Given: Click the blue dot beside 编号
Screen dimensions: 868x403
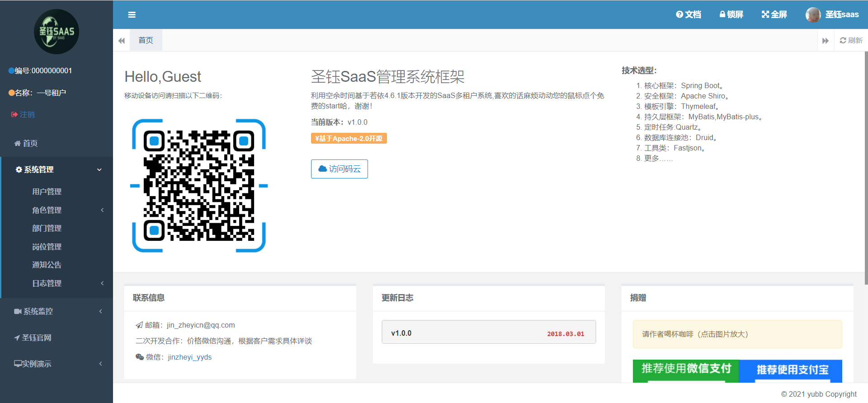Looking at the screenshot, I should 12,71.
